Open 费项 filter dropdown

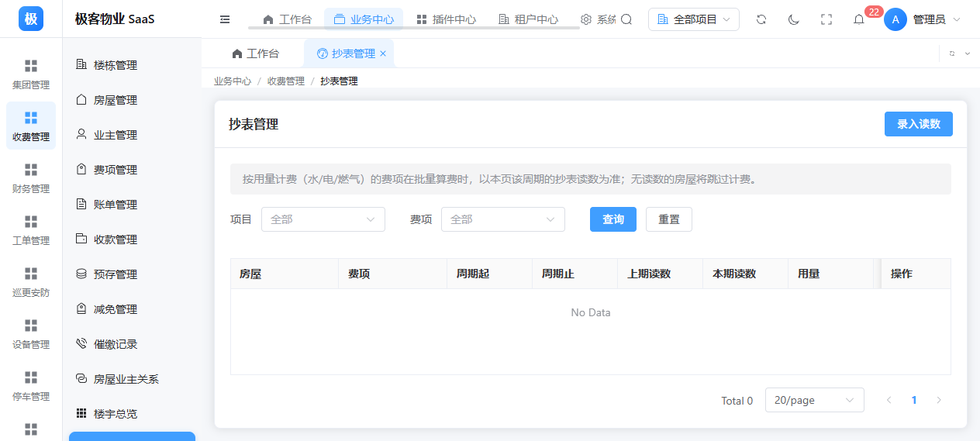503,219
